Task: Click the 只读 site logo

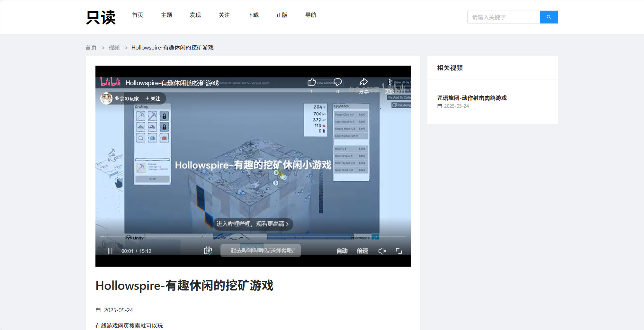Action: [101, 17]
